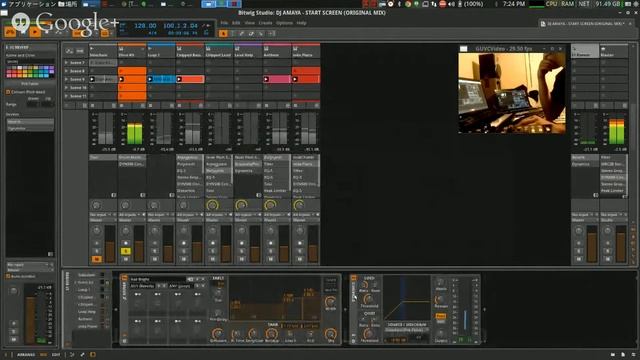Click the 128.00 tempo field

[x=145, y=25]
